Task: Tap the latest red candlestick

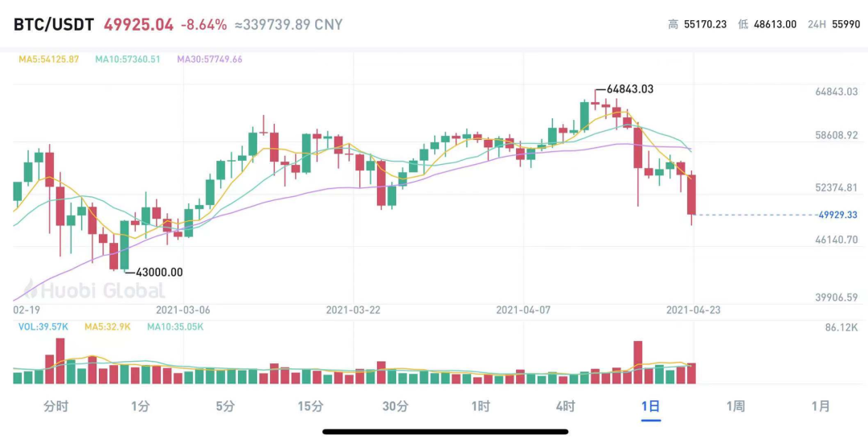Action: tap(691, 195)
